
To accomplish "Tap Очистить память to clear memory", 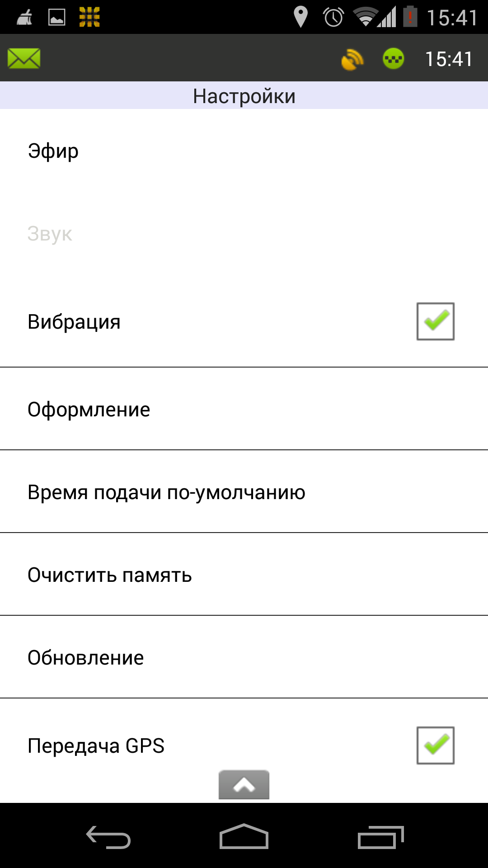I will tap(110, 575).
